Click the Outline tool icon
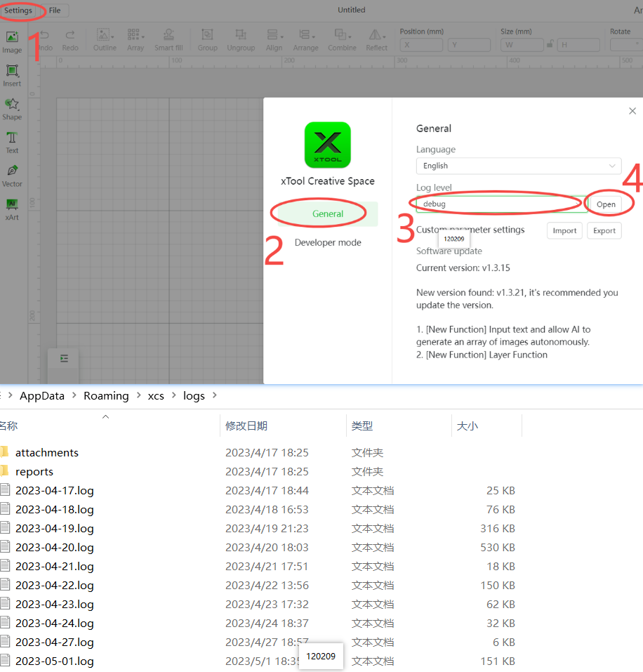This screenshot has width=643, height=672. pos(105,41)
